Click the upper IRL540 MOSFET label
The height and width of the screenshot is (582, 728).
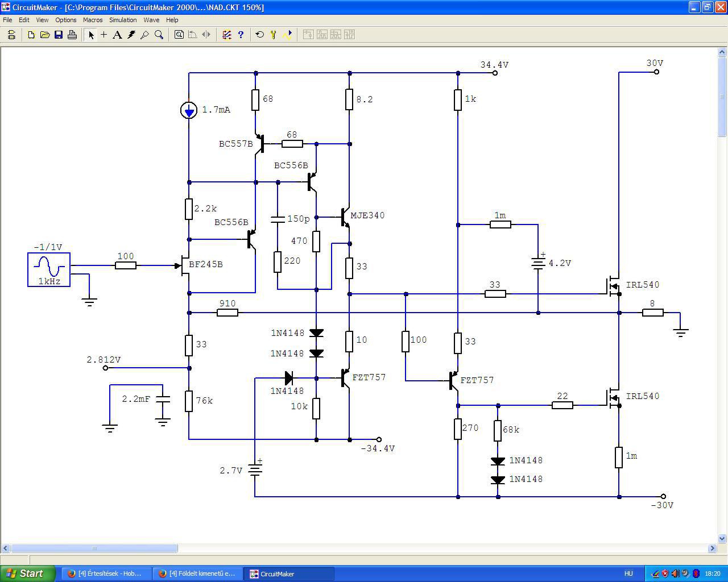(643, 285)
